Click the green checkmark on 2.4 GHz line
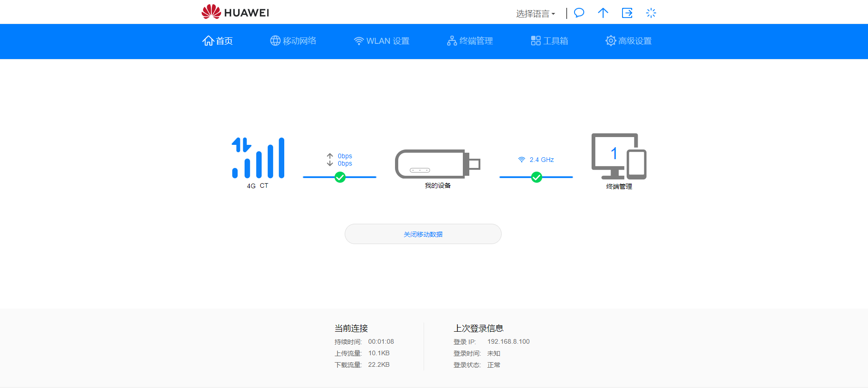Image resolution: width=868 pixels, height=388 pixels. coord(537,177)
